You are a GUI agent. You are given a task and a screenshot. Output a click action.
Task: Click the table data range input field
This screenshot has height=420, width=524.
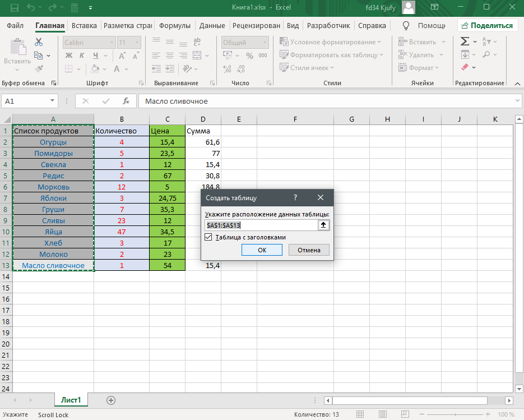pos(261,225)
